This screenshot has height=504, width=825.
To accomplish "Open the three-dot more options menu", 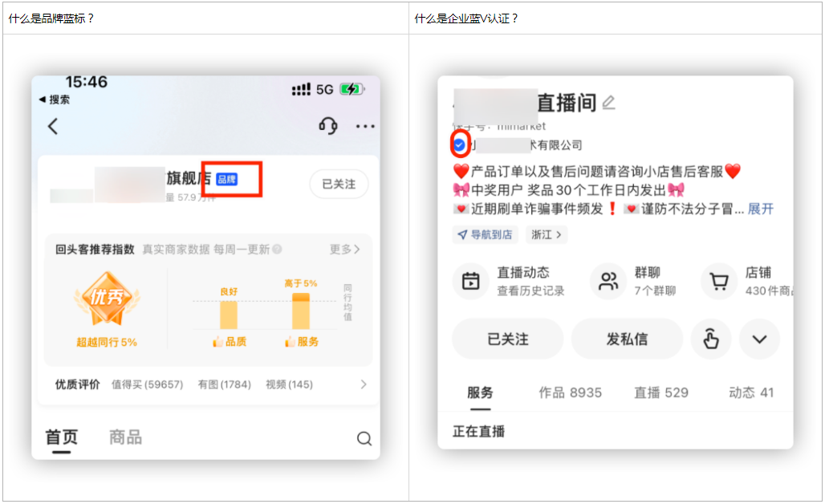I will click(x=365, y=126).
